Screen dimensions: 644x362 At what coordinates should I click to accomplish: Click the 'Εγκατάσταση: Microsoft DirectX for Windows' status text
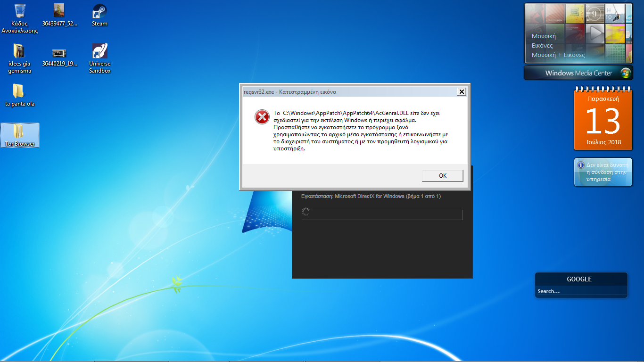click(371, 196)
